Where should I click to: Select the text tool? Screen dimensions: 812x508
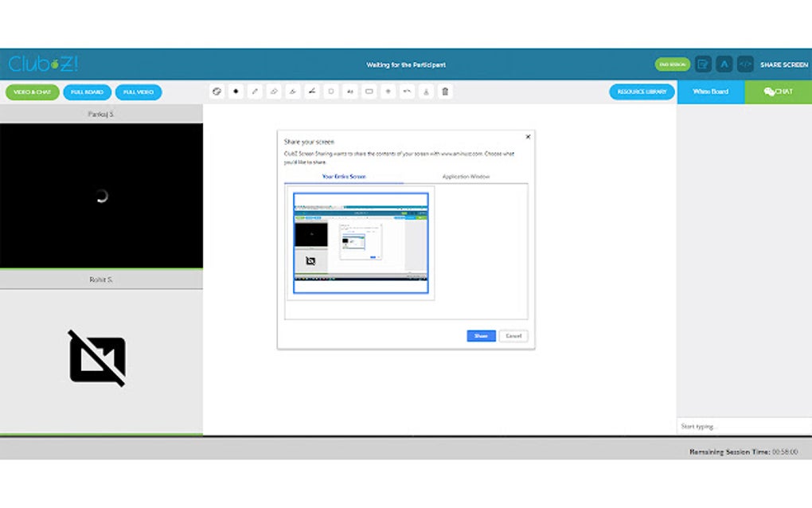[350, 91]
